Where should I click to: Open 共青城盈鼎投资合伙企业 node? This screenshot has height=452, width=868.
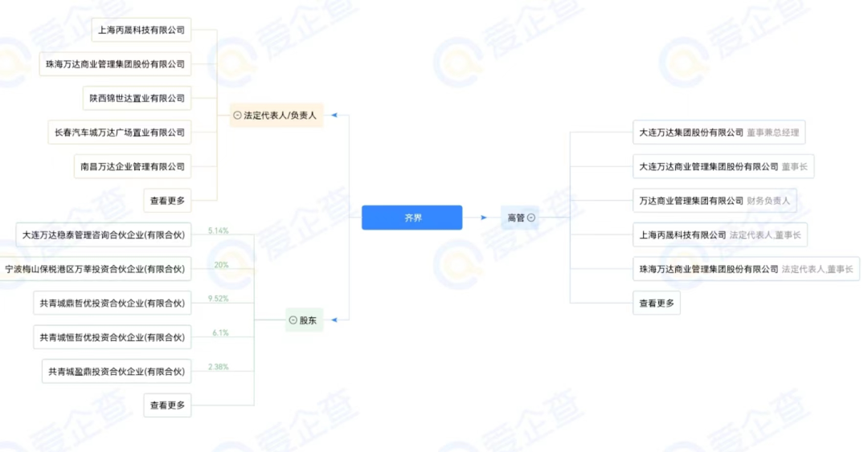pos(116,372)
